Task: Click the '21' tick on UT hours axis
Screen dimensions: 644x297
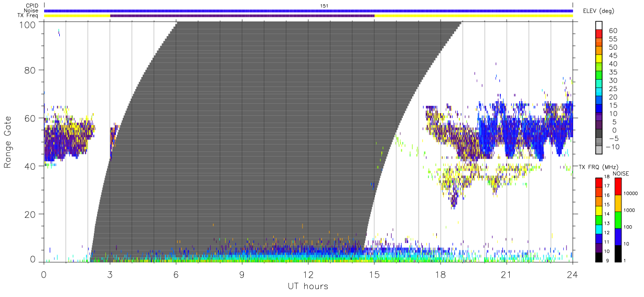Action: [507, 274]
